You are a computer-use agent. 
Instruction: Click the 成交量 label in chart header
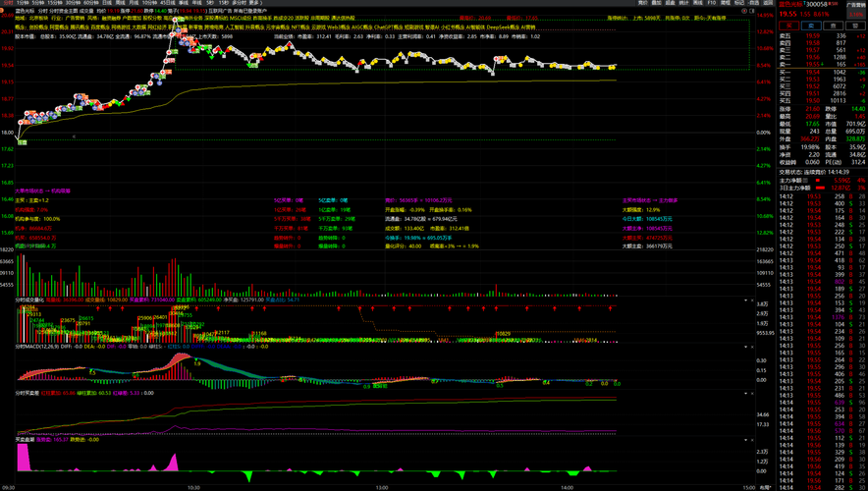point(86,11)
